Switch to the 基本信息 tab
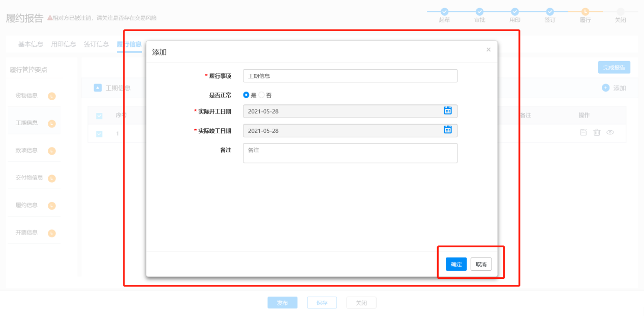The width and height of the screenshot is (644, 316). coord(30,44)
